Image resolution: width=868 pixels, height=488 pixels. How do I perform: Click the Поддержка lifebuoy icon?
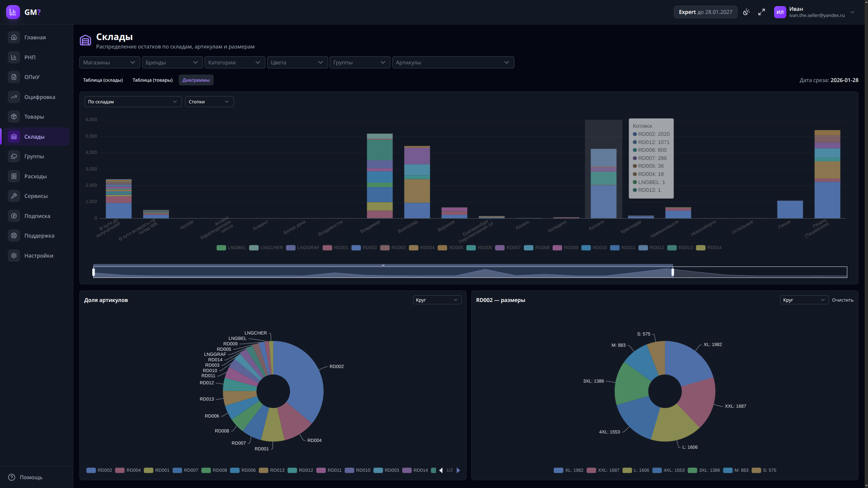click(14, 236)
